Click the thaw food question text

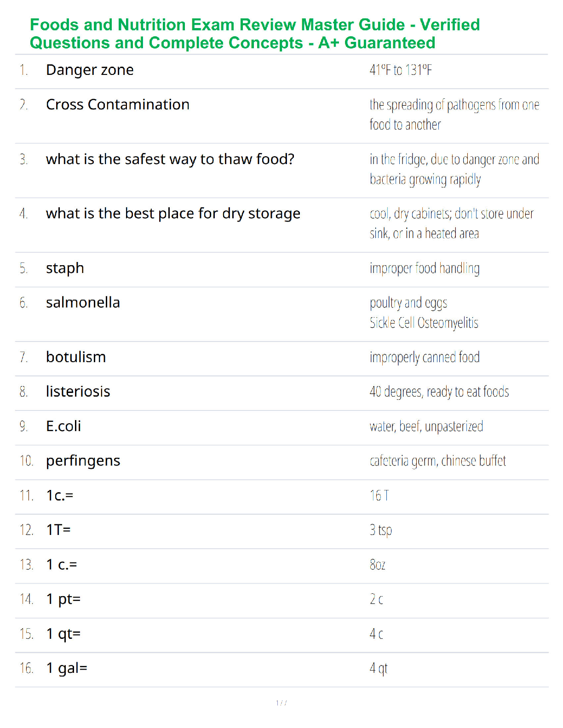170,159
